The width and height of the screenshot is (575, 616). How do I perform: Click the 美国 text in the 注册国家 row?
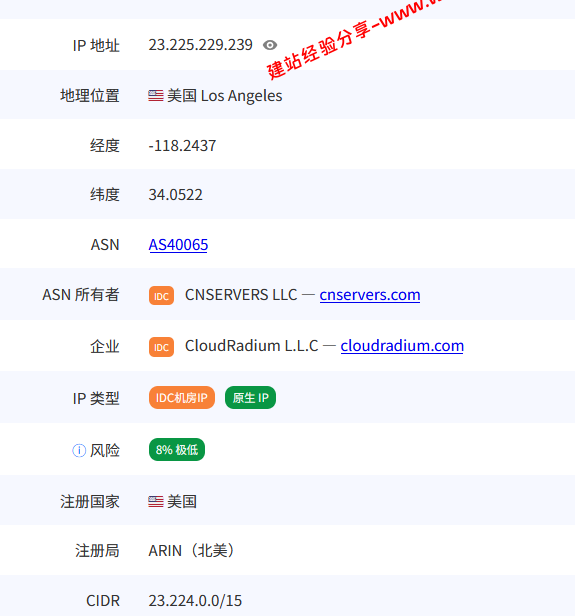182,502
